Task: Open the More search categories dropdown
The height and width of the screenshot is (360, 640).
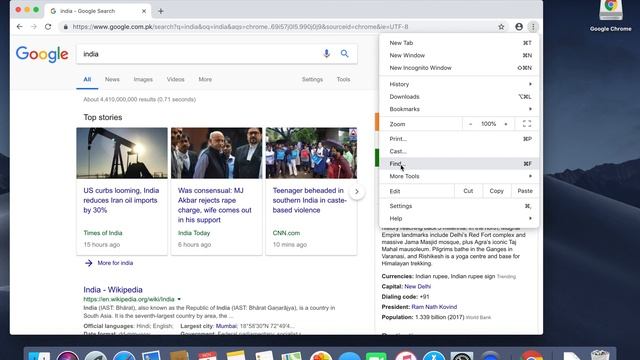Action: click(x=205, y=80)
